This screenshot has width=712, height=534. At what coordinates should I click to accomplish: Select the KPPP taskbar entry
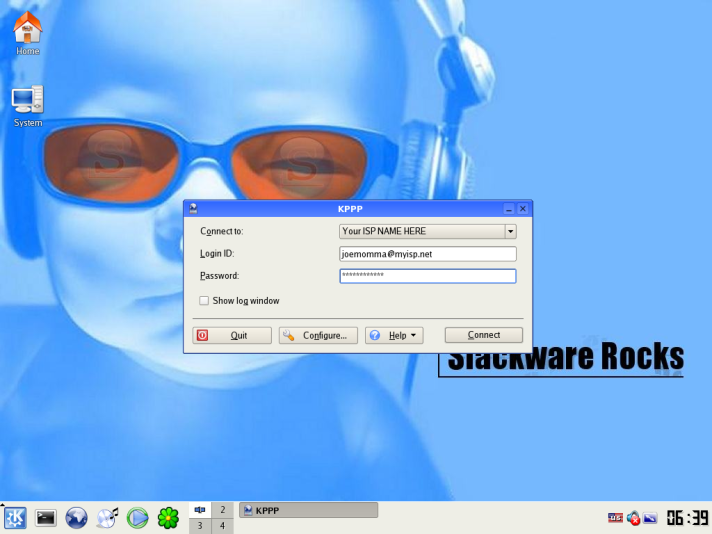click(308, 510)
